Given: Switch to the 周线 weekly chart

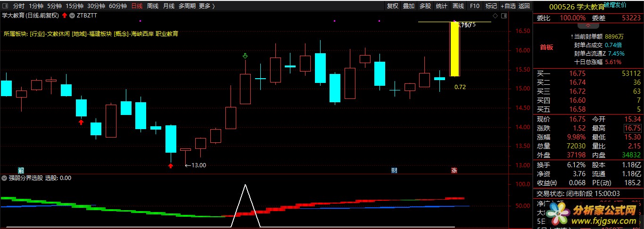Looking at the screenshot, I should coord(153,6).
